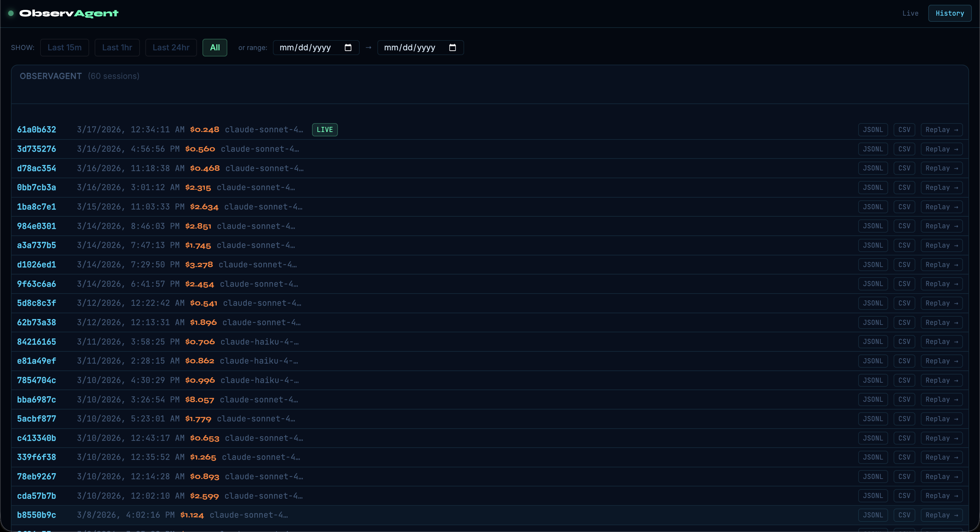The image size is (980, 532).
Task: Open the start date calendar picker icon
Action: pos(348,48)
